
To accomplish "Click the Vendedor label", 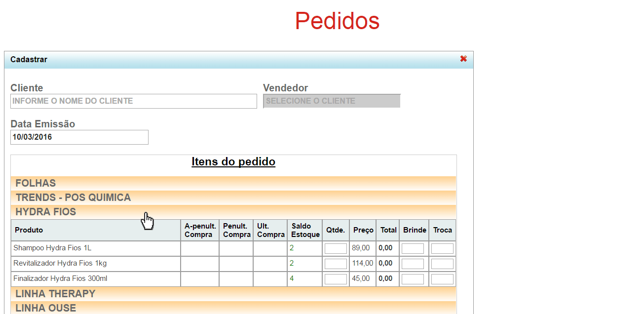I will click(x=286, y=88).
